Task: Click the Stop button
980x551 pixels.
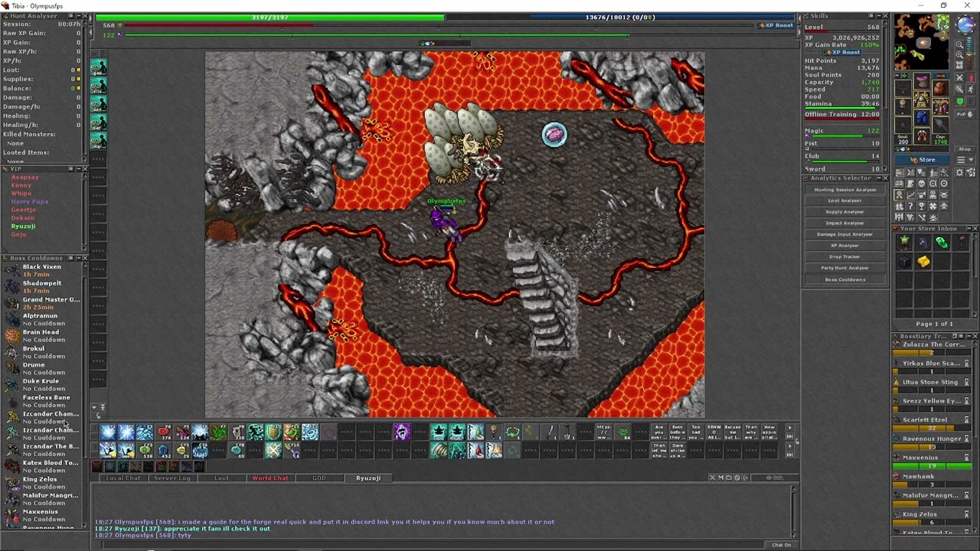Action: pyautogui.click(x=965, y=149)
